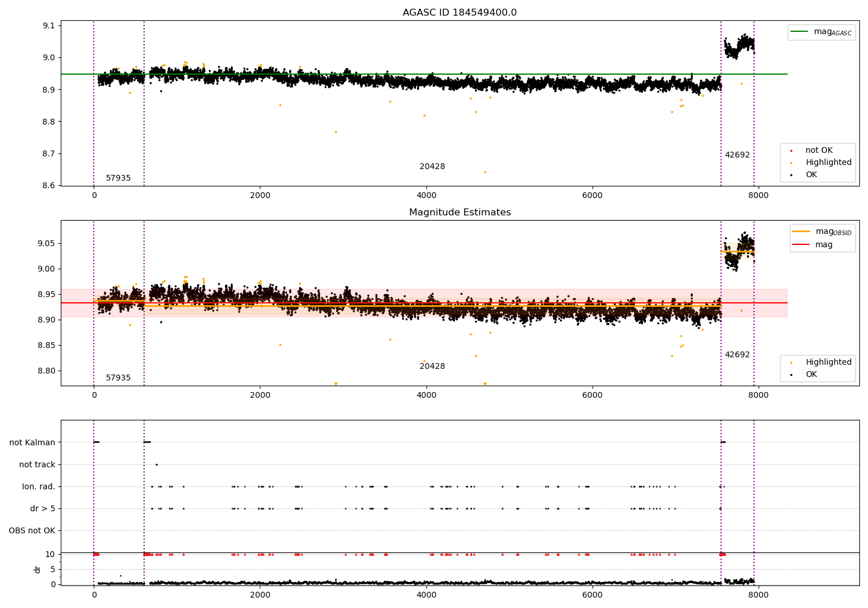The height and width of the screenshot is (608, 868).
Task: Click the lowest orange outlier in the top plot
Action: (x=485, y=172)
